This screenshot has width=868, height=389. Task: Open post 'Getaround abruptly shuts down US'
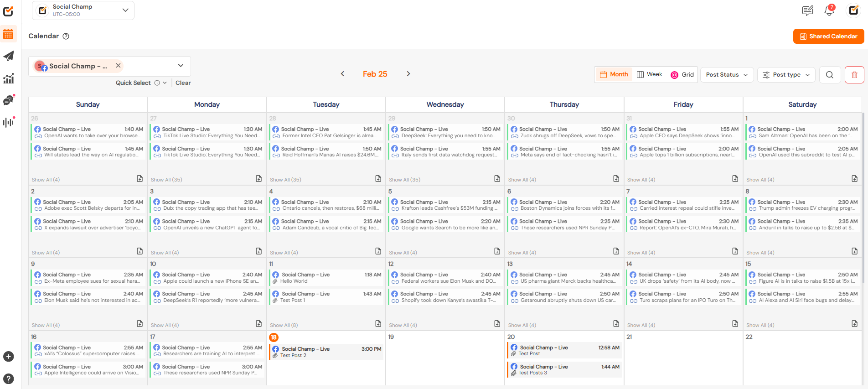point(564,297)
